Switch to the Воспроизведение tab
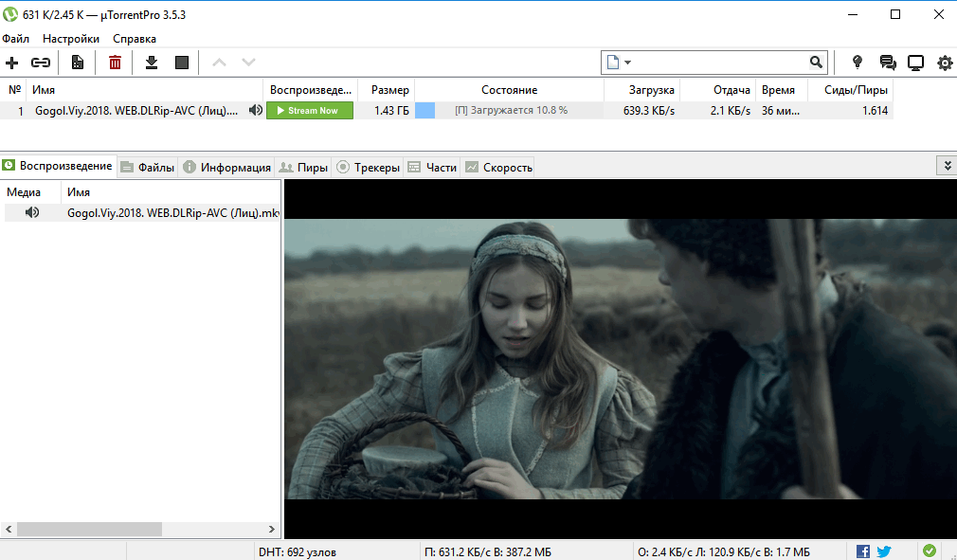The image size is (957, 560). pos(59,166)
